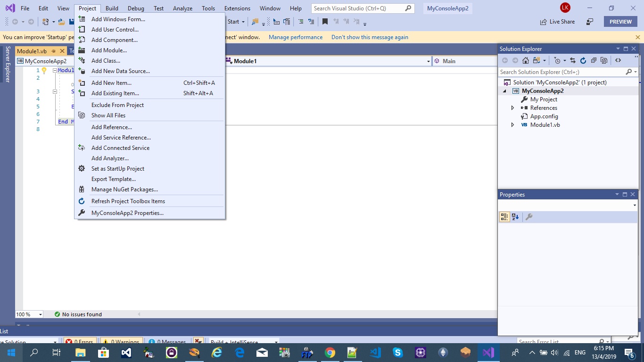This screenshot has height=362, width=644.
Task: Select Add Class menu item
Action: tap(150, 61)
